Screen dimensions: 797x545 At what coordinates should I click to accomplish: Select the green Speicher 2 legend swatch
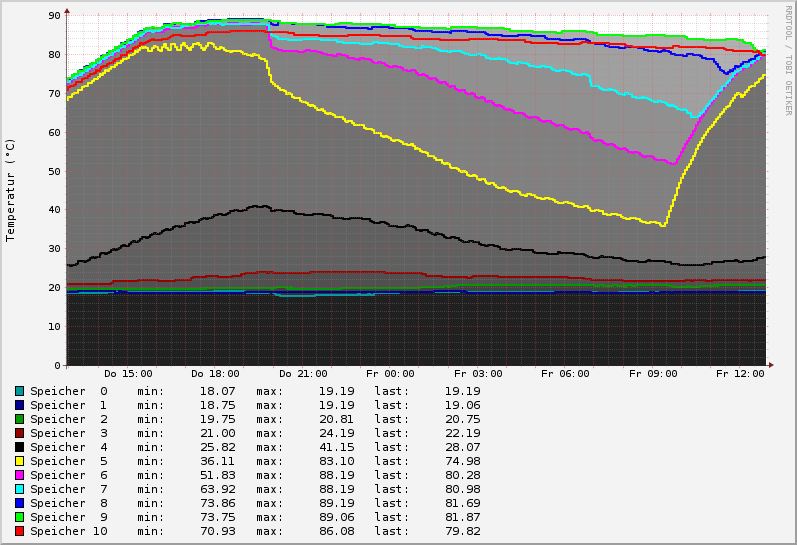pyautogui.click(x=19, y=419)
